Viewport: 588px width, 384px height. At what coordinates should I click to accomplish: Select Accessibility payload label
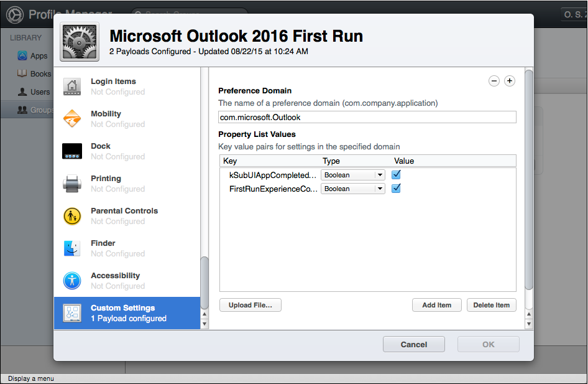click(x=116, y=276)
